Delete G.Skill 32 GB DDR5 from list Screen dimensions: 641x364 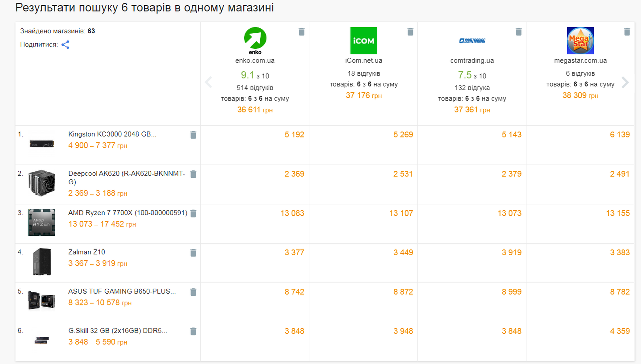pos(193,331)
